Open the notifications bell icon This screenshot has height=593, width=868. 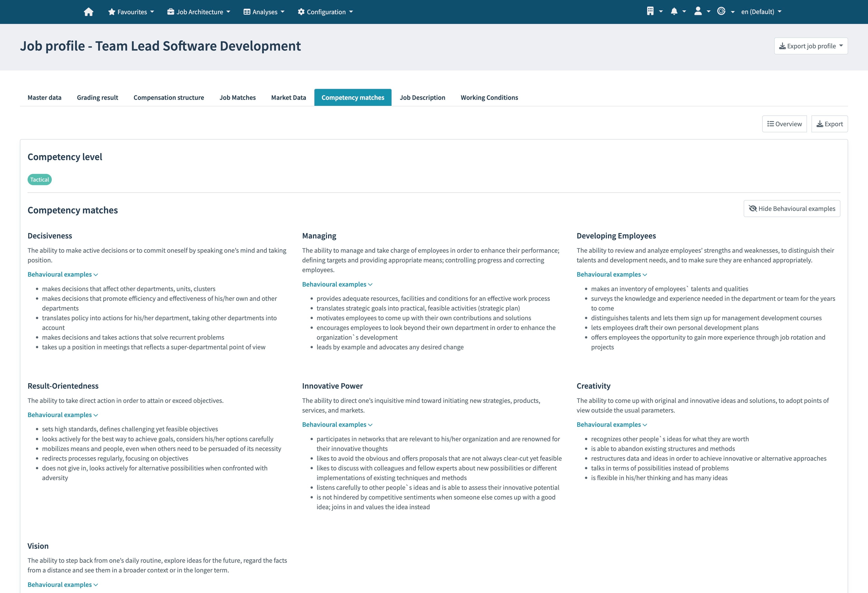[674, 12]
